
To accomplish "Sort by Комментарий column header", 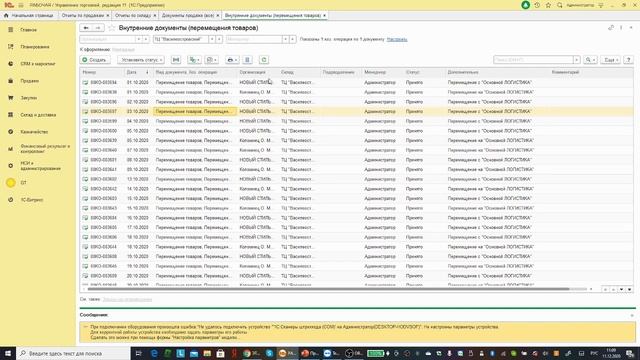I will click(591, 72).
